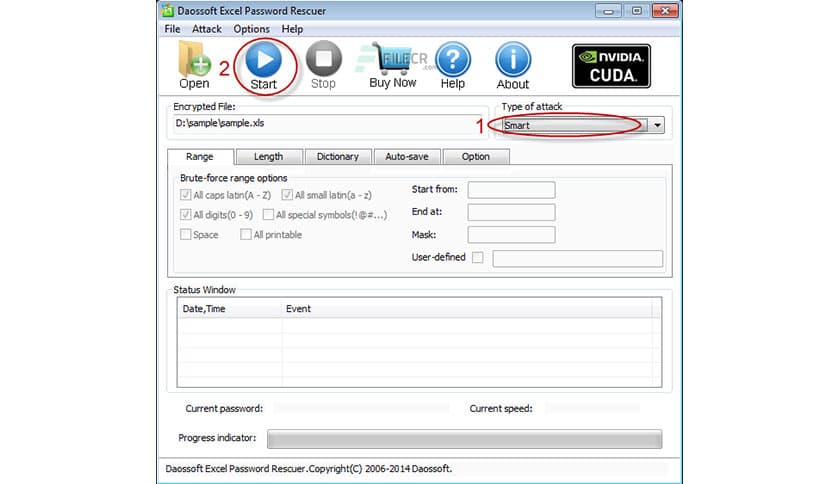Viewport: 836px width, 484px height.
Task: Click the Stop toolbar icon
Action: tap(323, 59)
